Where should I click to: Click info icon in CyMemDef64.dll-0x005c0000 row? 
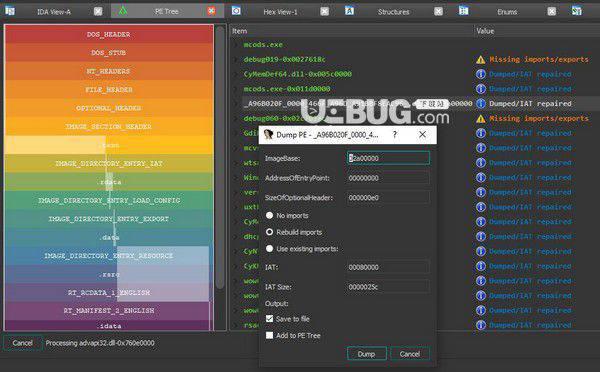pyautogui.click(x=481, y=74)
